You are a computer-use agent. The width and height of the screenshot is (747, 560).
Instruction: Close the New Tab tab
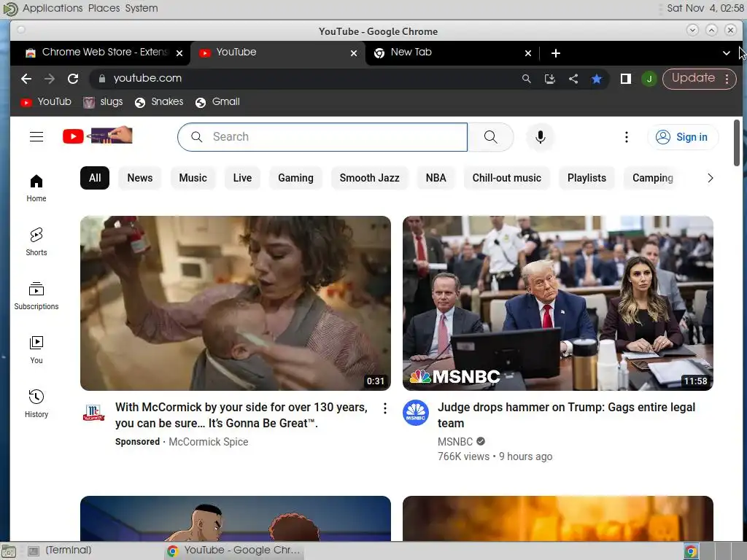(528, 52)
